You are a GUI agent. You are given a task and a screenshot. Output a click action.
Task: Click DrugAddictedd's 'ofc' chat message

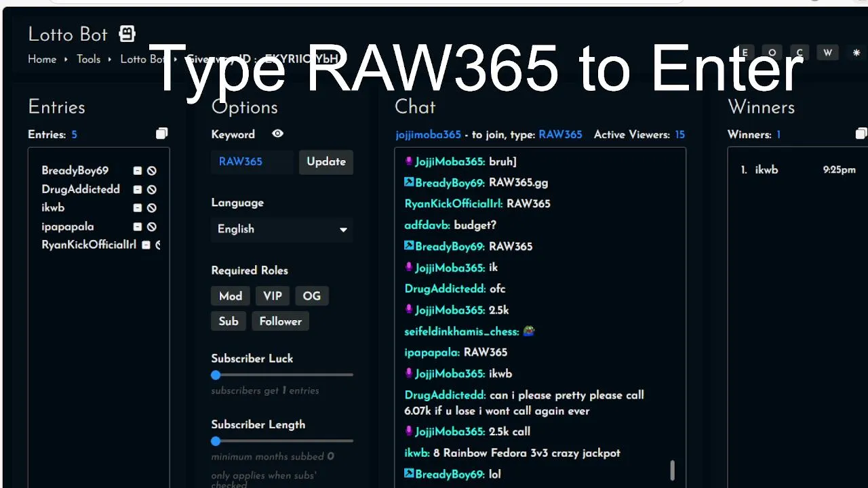[x=455, y=289]
